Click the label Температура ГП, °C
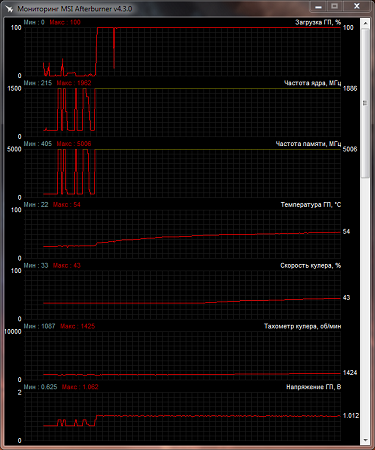 [x=311, y=205]
